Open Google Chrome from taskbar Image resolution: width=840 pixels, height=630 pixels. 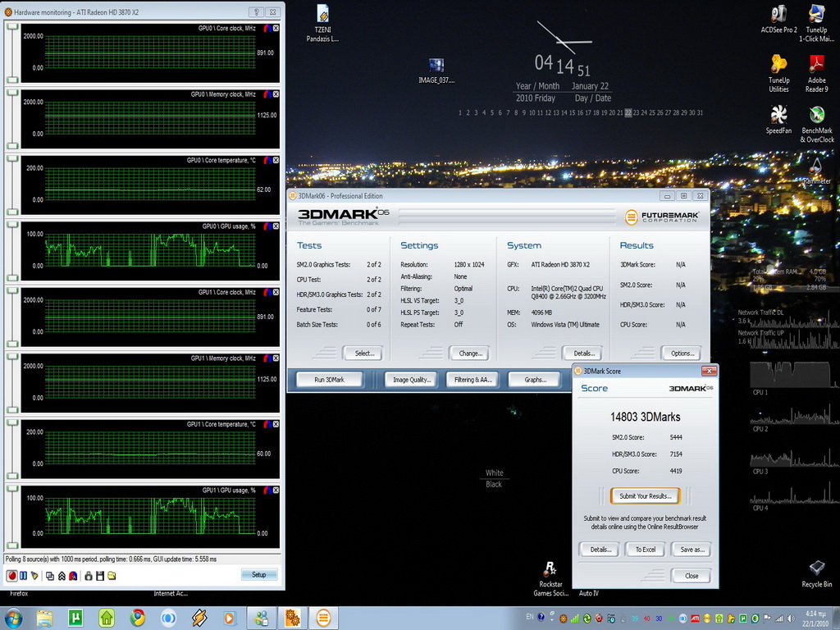click(138, 619)
